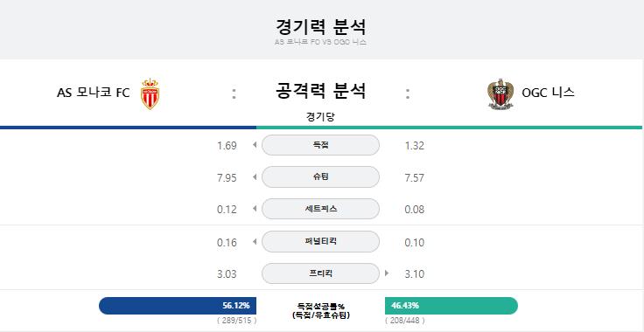Click the 경기력 분석 page title
The image size is (644, 332).
[321, 27]
